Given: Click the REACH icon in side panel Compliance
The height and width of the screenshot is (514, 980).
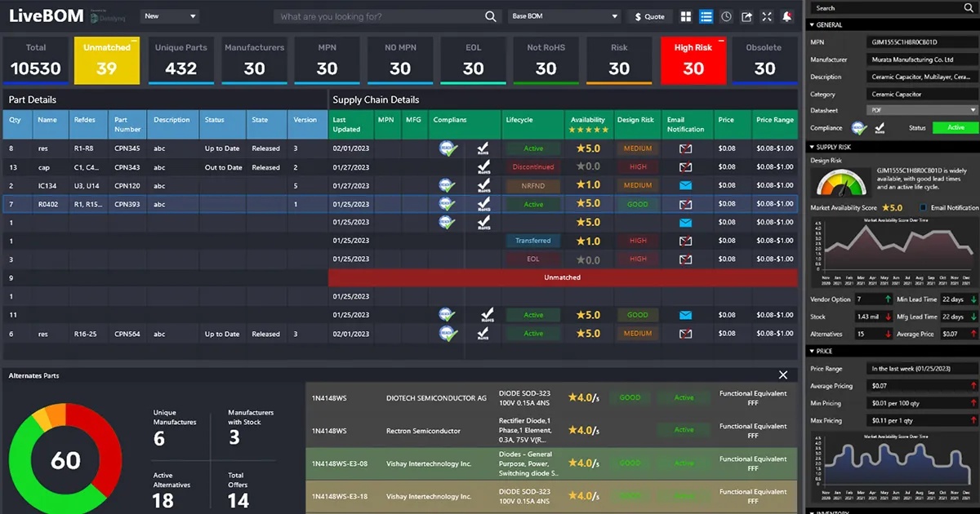Looking at the screenshot, I should 859,128.
